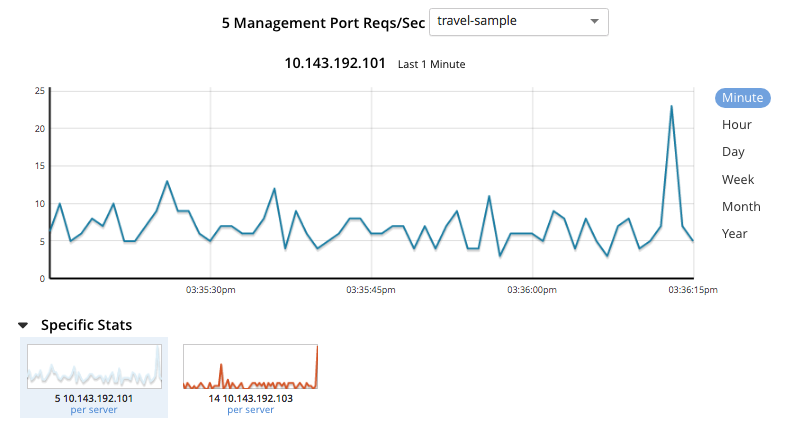Click the tall spike near 03:36:15pm
This screenshot has height=437, width=793.
[671, 107]
